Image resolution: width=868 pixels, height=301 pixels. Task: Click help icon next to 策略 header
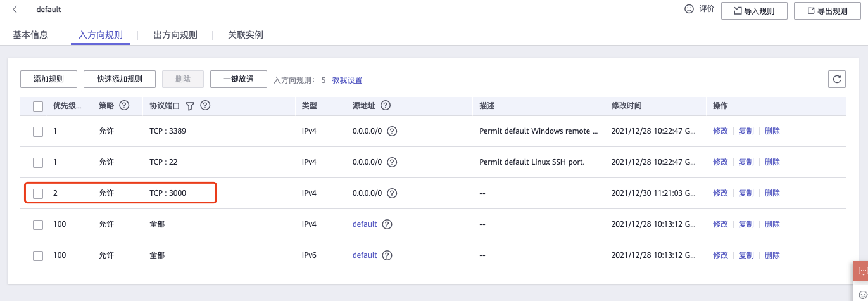[x=124, y=106]
